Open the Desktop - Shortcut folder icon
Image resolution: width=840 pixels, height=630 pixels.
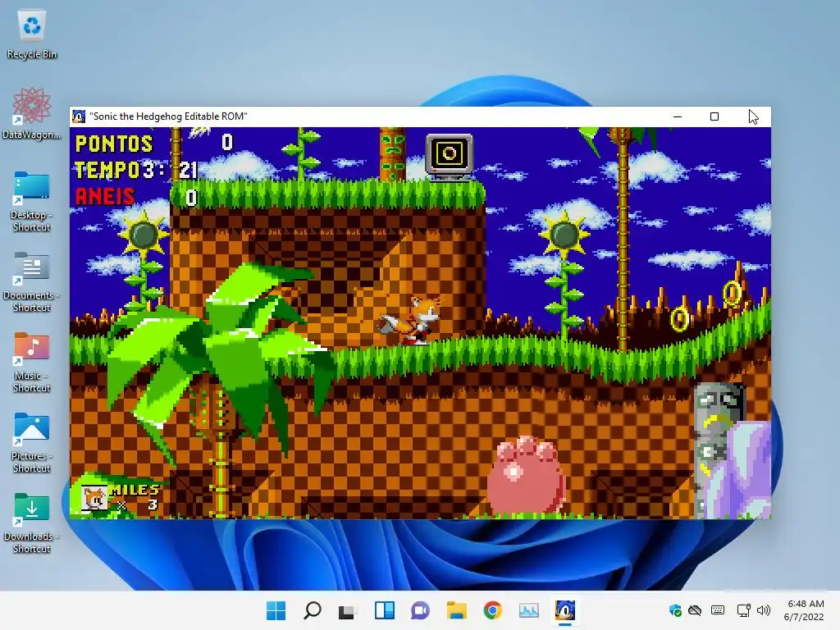click(x=32, y=202)
